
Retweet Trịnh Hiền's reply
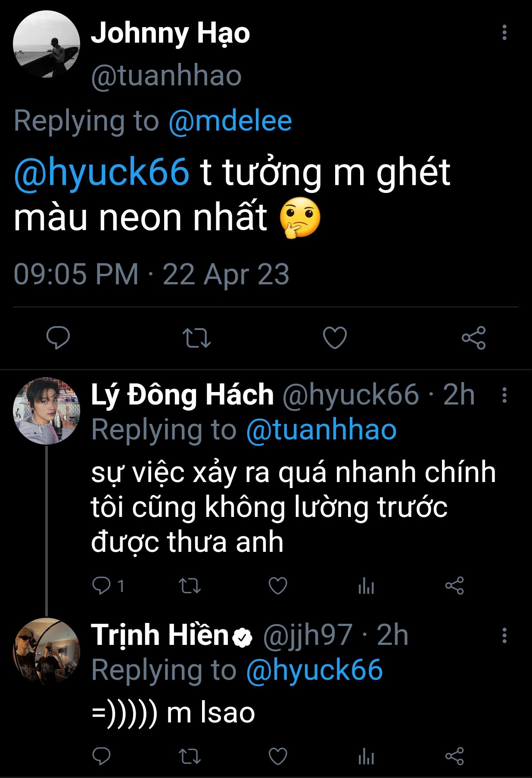[190, 756]
